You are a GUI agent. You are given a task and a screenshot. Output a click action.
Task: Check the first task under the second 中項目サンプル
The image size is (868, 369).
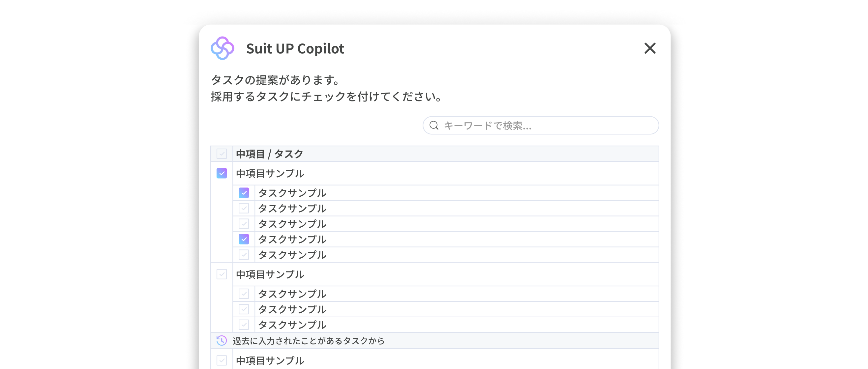[x=244, y=294]
